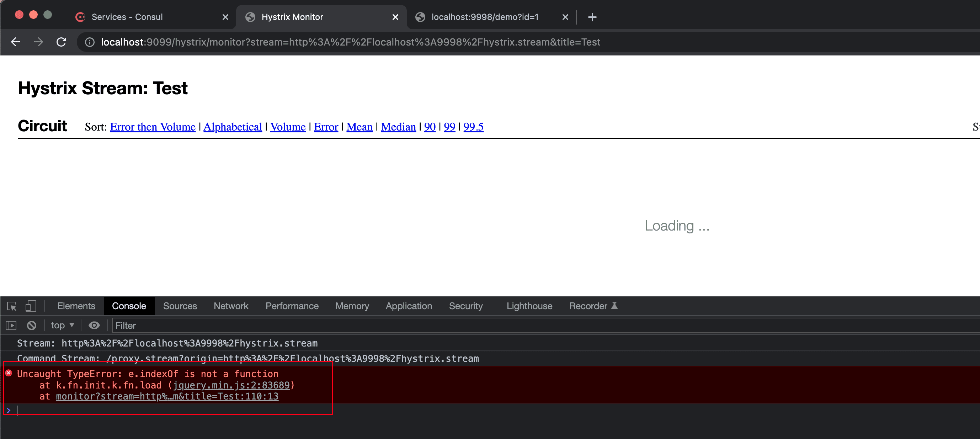Screen dimensions: 980x439
Task: Activate the DevTools inspect element picker
Action: click(12, 306)
